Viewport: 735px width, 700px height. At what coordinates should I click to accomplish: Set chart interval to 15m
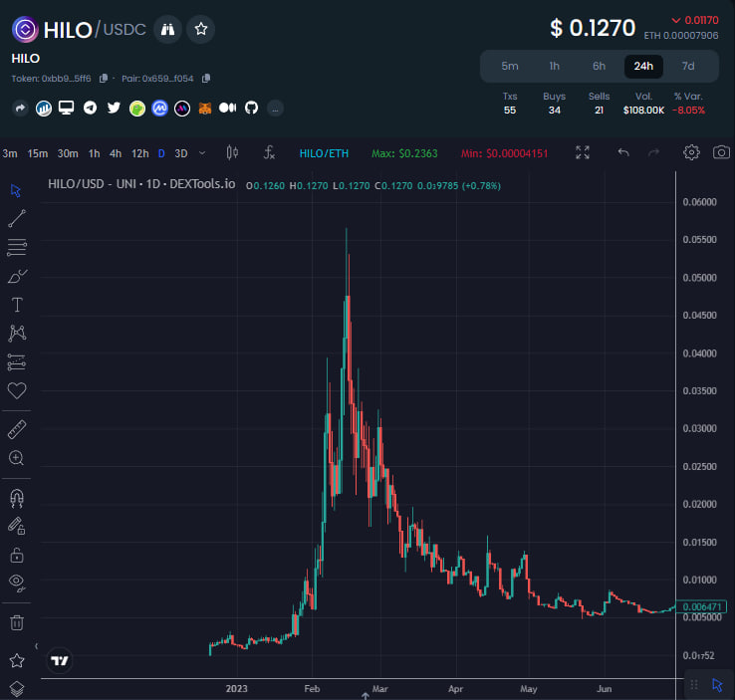38,153
